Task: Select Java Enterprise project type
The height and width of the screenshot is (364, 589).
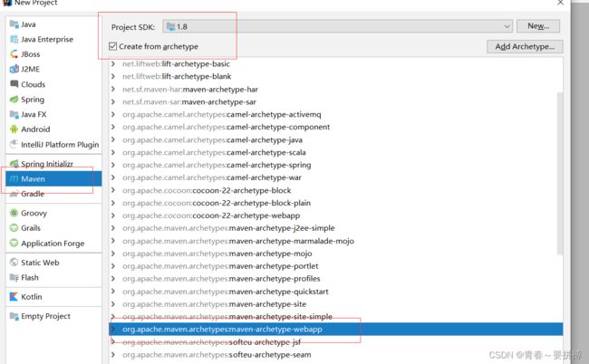Action: point(47,39)
